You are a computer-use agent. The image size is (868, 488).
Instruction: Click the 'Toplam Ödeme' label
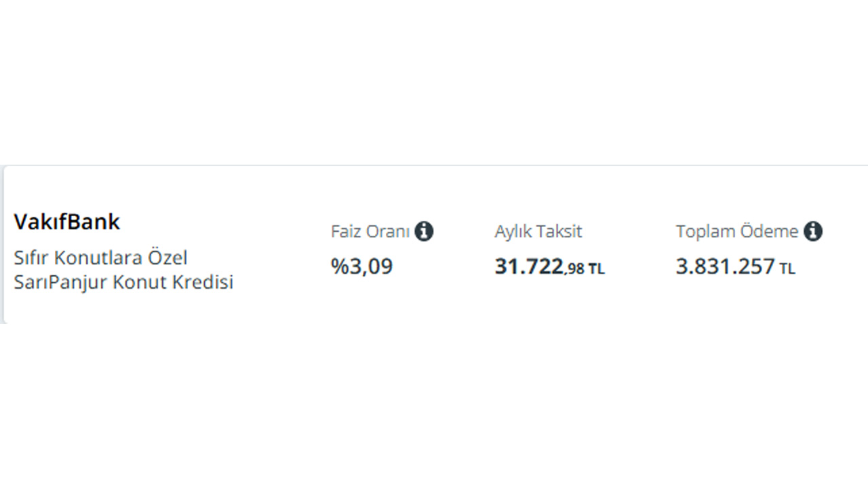(x=737, y=231)
